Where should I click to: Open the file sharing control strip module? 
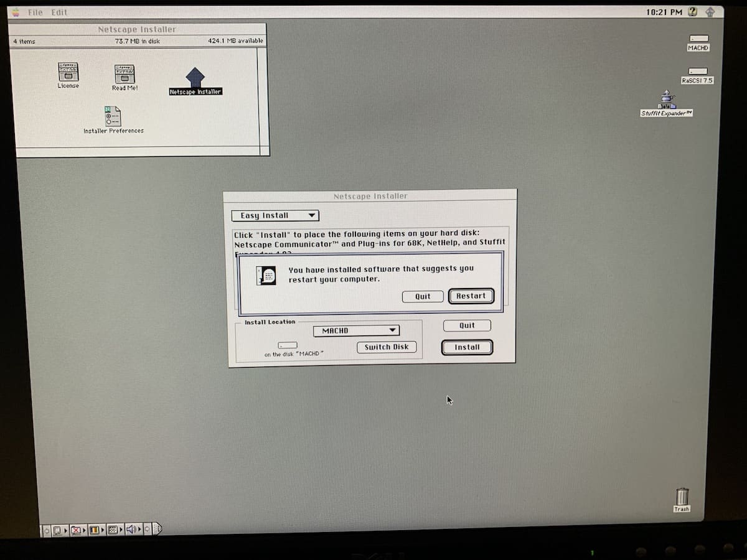click(x=79, y=531)
